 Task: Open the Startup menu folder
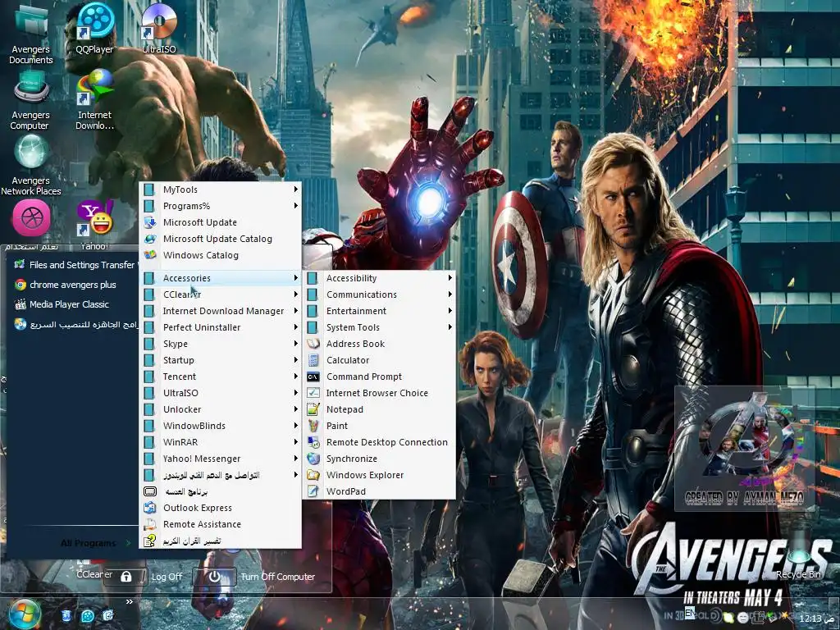[221, 360]
